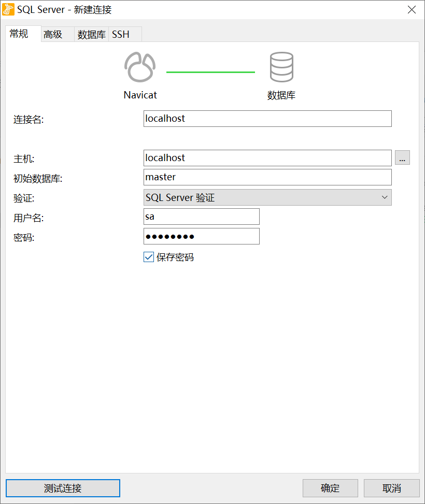Image resolution: width=425 pixels, height=504 pixels.
Task: Focus the 密码 password field
Action: point(201,236)
